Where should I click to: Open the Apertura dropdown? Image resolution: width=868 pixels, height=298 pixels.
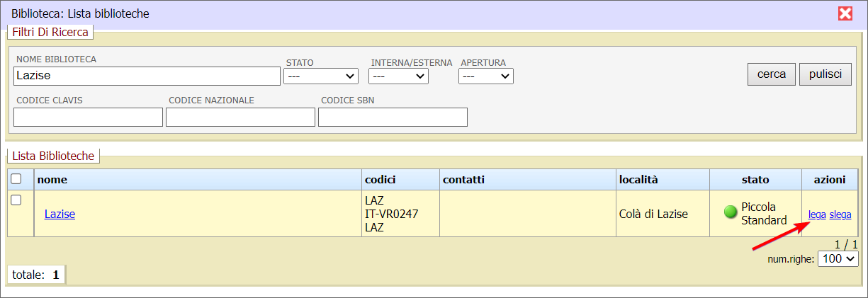(x=485, y=76)
